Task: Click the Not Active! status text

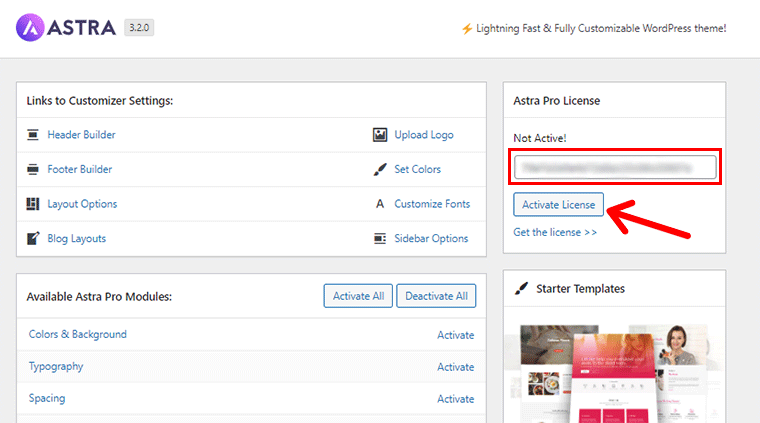Action: [x=540, y=138]
